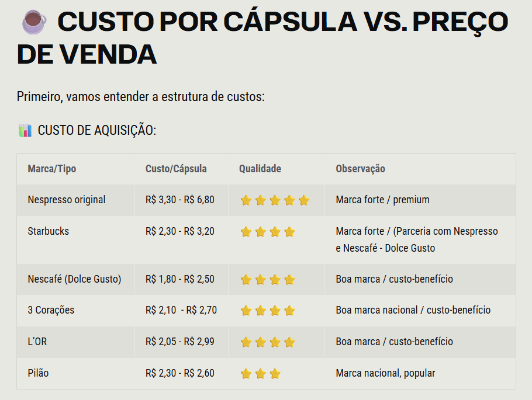The image size is (532, 400).
Task: Select the Starbucks price R$ 2,30 - R$ 3,20
Action: pyautogui.click(x=180, y=231)
